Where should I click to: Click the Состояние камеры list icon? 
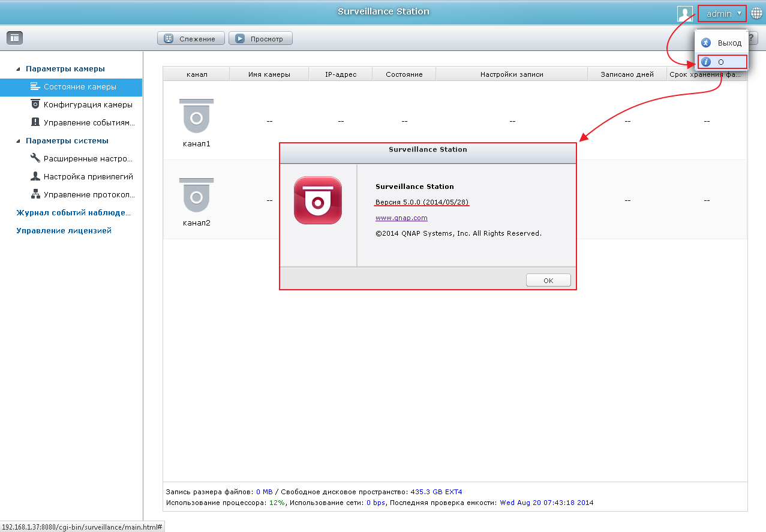pyautogui.click(x=35, y=87)
